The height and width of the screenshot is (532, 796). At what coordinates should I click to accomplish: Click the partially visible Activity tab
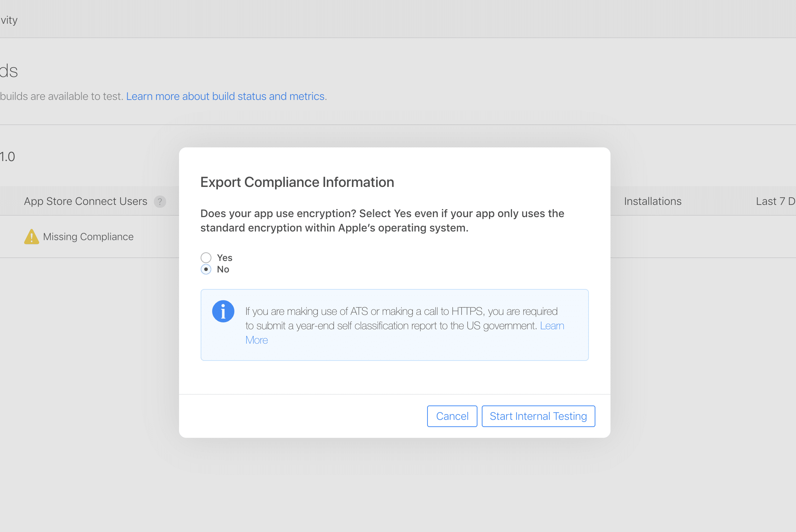click(x=9, y=20)
